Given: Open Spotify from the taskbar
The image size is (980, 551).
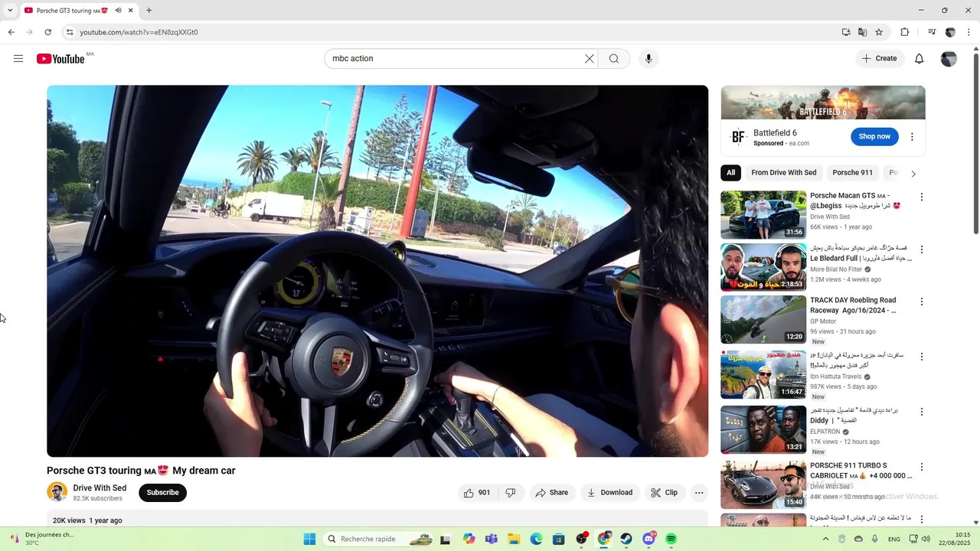Looking at the screenshot, I should click(x=671, y=540).
